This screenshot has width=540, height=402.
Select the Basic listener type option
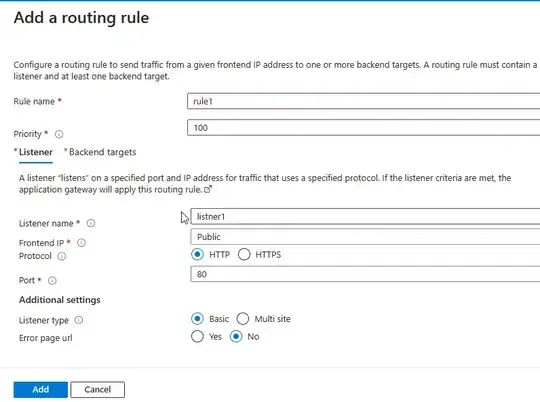[x=197, y=319]
